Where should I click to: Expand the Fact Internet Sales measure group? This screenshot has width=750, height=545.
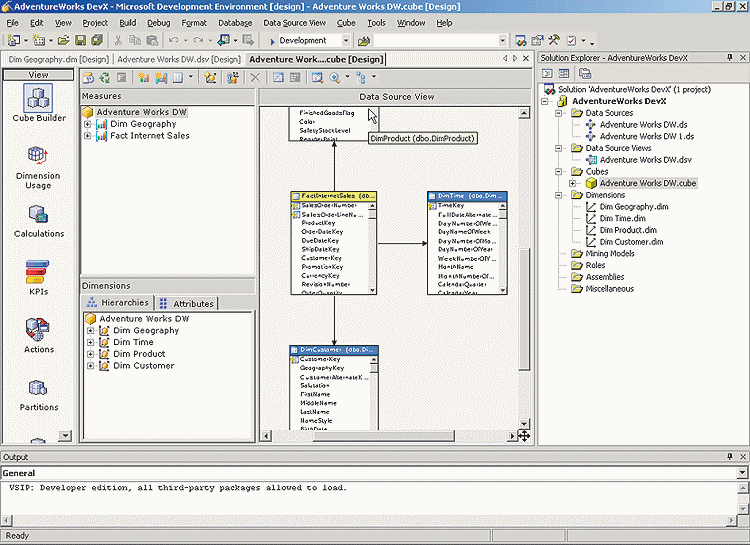(x=88, y=136)
